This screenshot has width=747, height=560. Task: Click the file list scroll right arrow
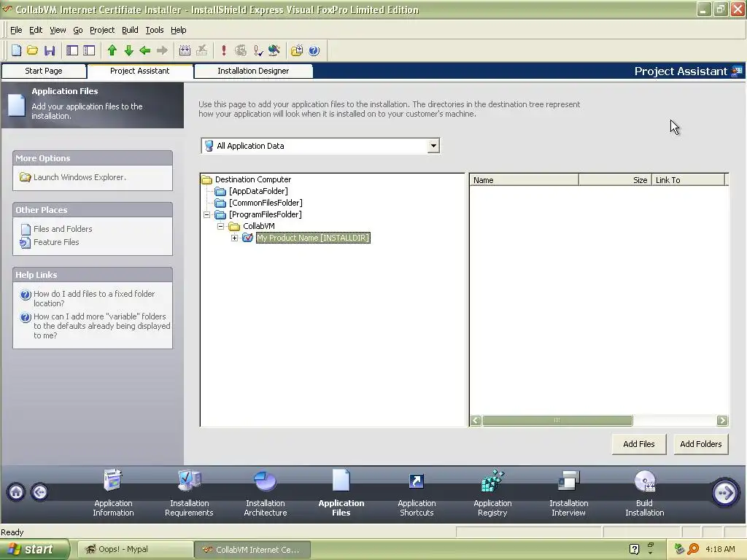pyautogui.click(x=722, y=421)
